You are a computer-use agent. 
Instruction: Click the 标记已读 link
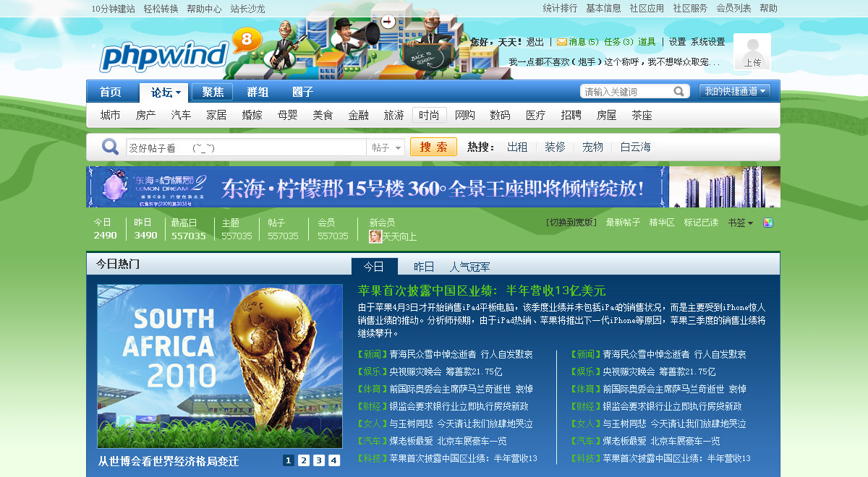pyautogui.click(x=702, y=223)
